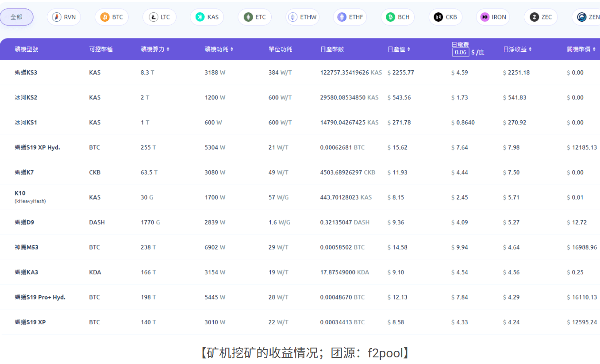
Task: Click the 日產幣數 column header
Action: coord(332,49)
